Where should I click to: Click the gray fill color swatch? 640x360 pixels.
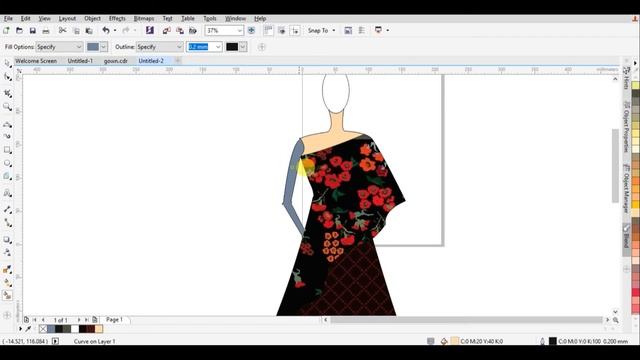click(x=93, y=47)
